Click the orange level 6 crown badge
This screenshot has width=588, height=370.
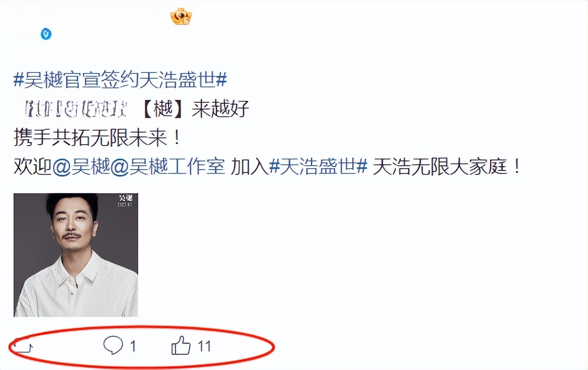pyautogui.click(x=181, y=17)
